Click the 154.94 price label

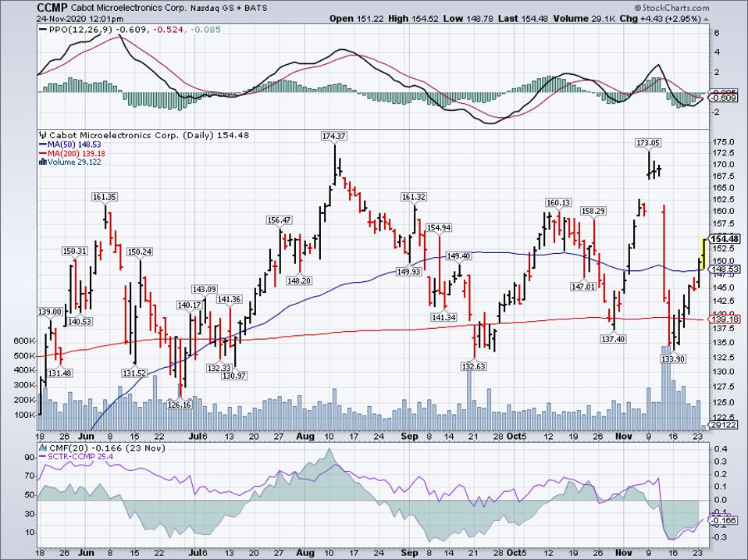point(439,228)
